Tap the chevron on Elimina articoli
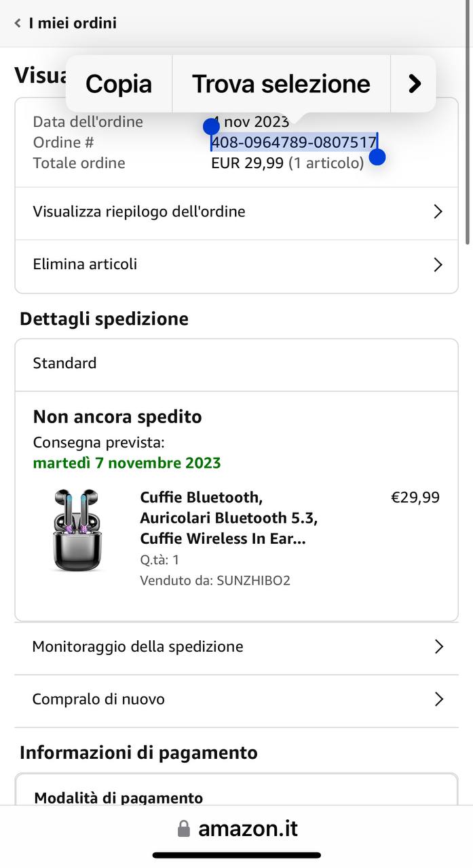473x868 pixels. (438, 264)
